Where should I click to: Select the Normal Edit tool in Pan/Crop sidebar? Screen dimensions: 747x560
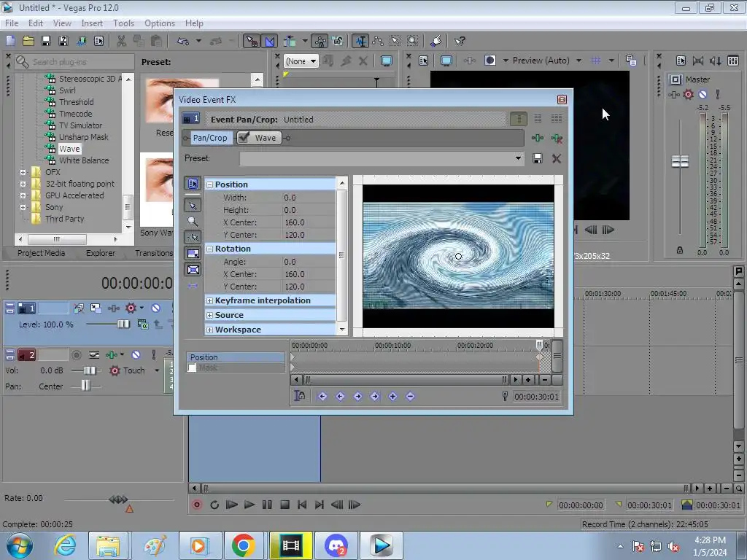click(193, 205)
